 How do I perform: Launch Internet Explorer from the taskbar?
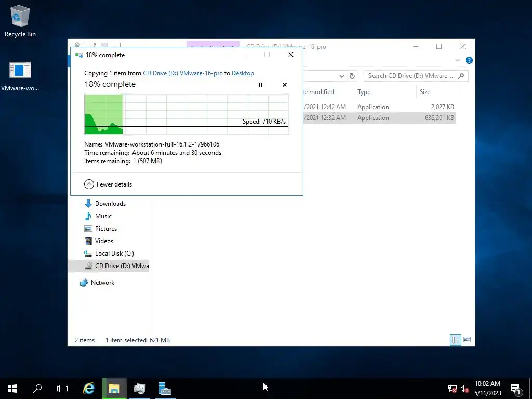pos(89,389)
